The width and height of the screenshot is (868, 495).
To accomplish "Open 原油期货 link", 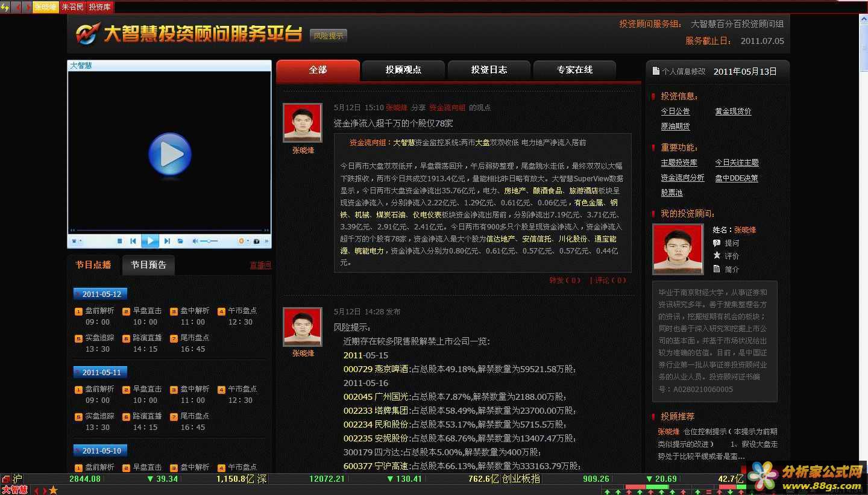I will pyautogui.click(x=675, y=126).
